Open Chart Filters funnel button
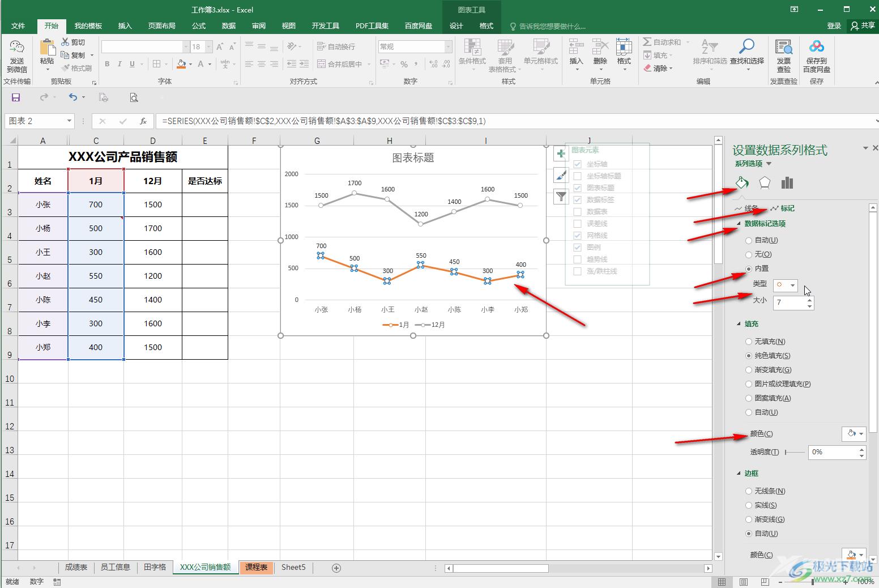The height and width of the screenshot is (588, 879). coord(561,197)
